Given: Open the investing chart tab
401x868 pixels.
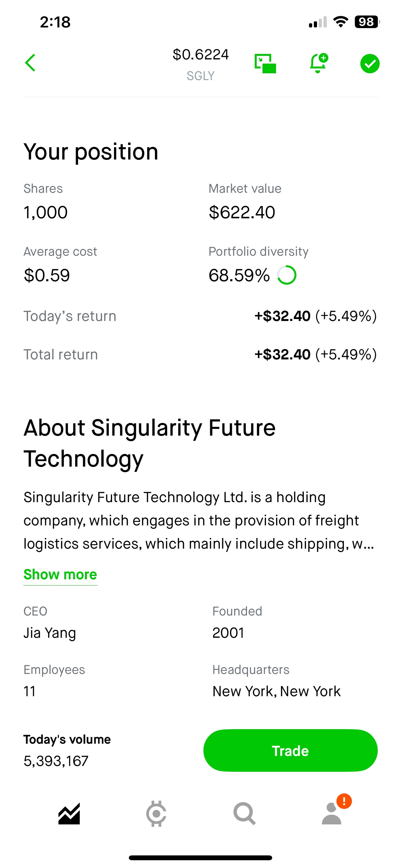Looking at the screenshot, I should pyautogui.click(x=69, y=813).
